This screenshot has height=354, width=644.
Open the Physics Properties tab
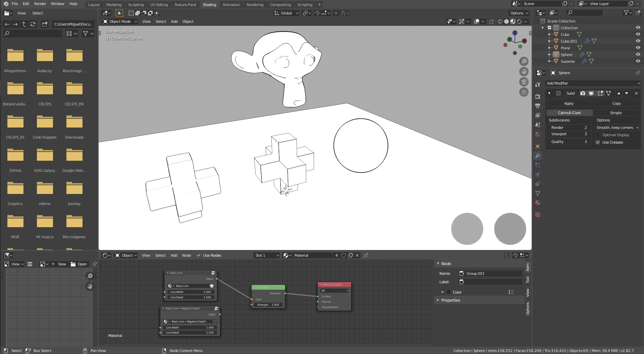pos(538,184)
